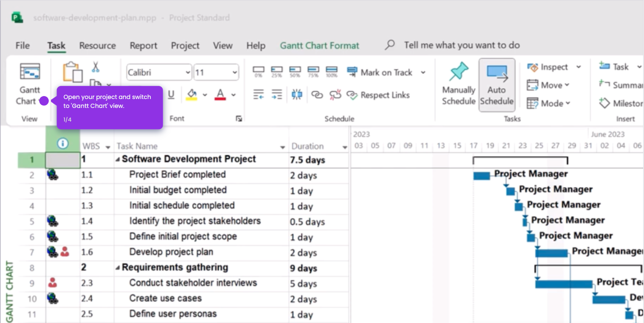Switch to the Report tab
Viewport: 644px width, 323px height.
coord(144,45)
